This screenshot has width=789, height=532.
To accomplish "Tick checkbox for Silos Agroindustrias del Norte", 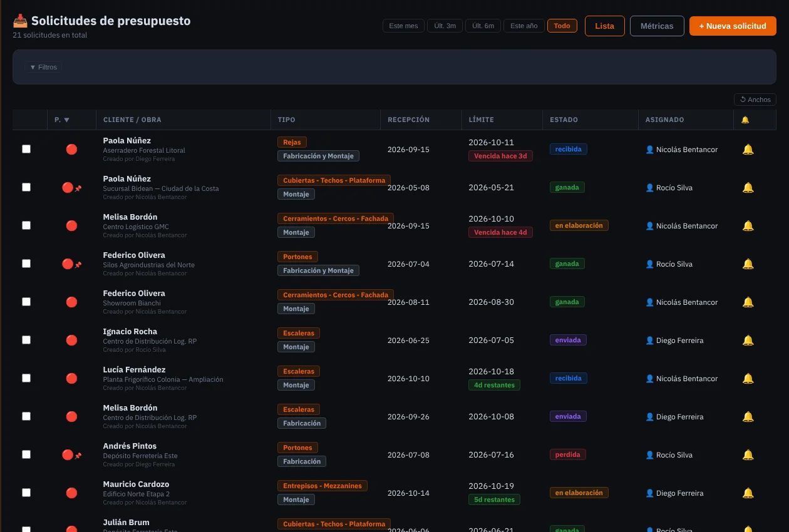I will point(26,263).
